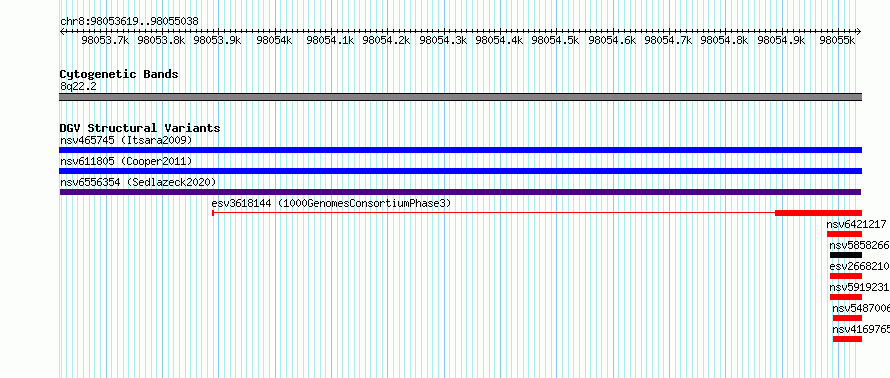This screenshot has width=890, height=378.
Task: Click the 98054.7k ruler tick label
Action: [668, 40]
